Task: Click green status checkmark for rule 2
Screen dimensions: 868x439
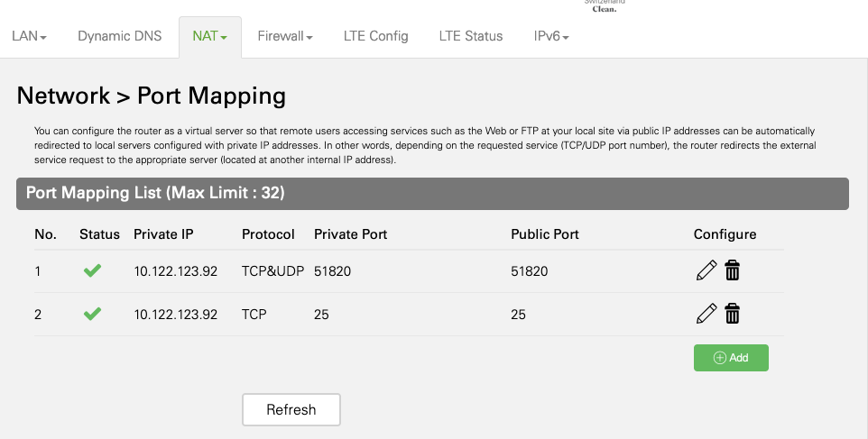Action: click(x=92, y=314)
